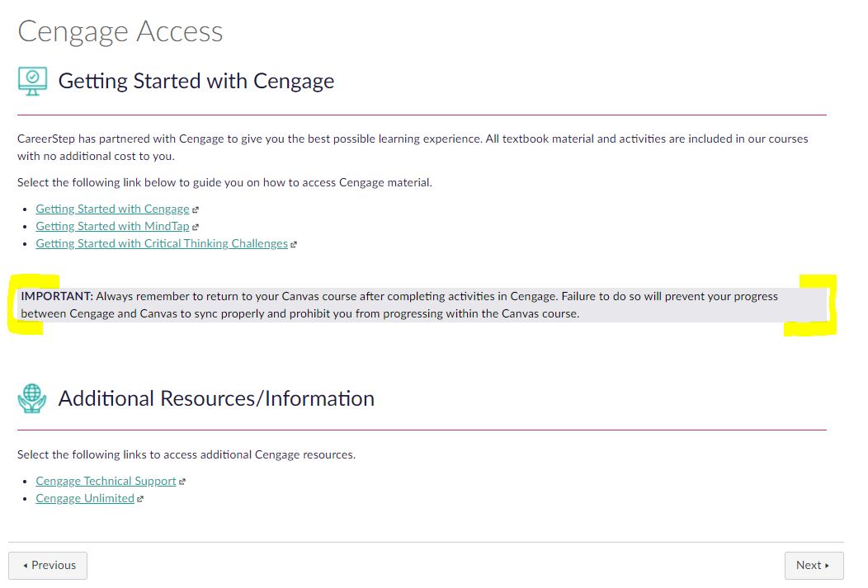Screen dimensions: 868x588
Task: Click the monitor checkmark icon beside Getting Started
Action: [32, 81]
